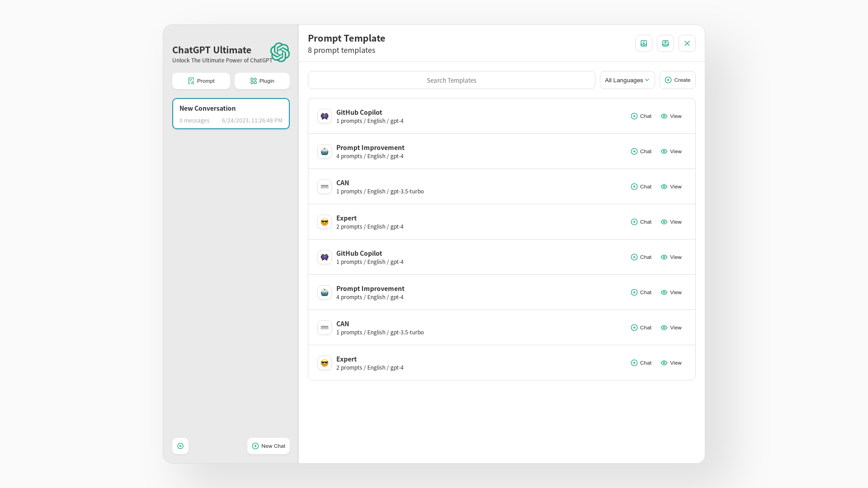Viewport: 868px width, 488px height.
Task: View the second Prompt Improvement template
Action: 671,292
